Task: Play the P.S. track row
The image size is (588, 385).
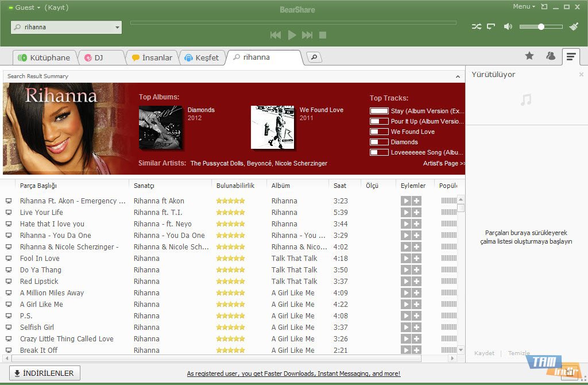Action: pos(406,316)
